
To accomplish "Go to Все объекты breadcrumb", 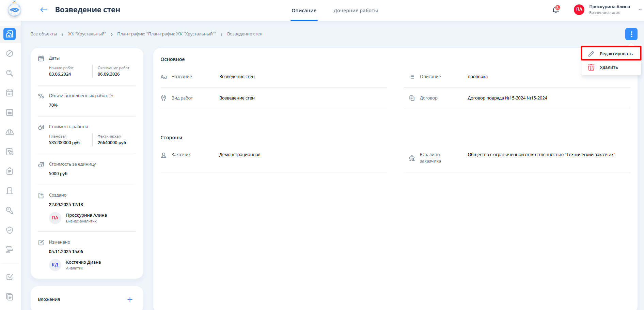I will point(44,34).
